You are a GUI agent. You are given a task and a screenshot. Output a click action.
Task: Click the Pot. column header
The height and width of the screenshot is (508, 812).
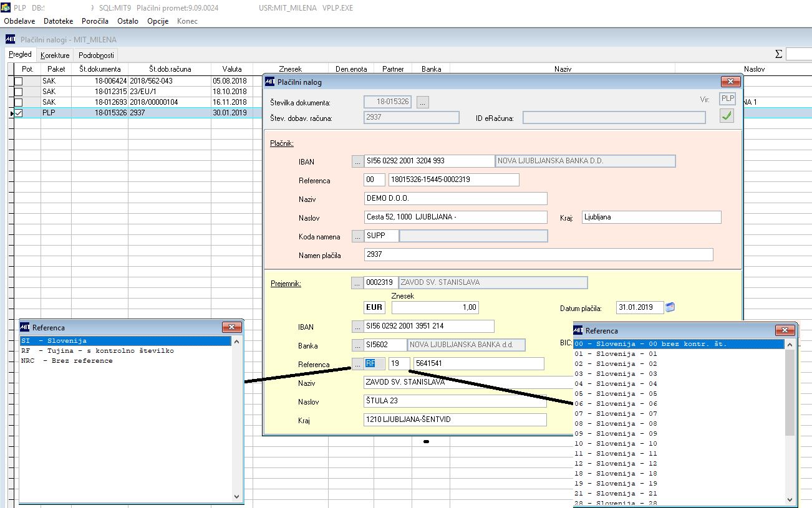[x=27, y=69]
